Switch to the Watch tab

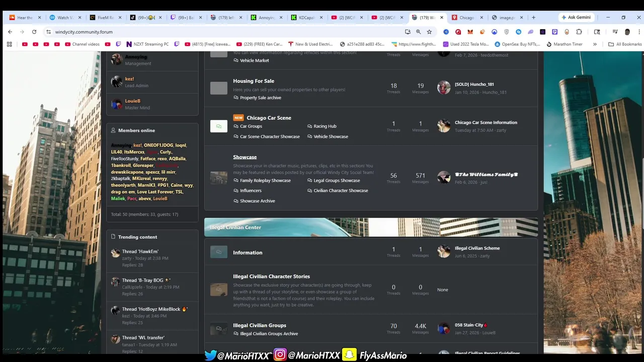tap(65, 18)
